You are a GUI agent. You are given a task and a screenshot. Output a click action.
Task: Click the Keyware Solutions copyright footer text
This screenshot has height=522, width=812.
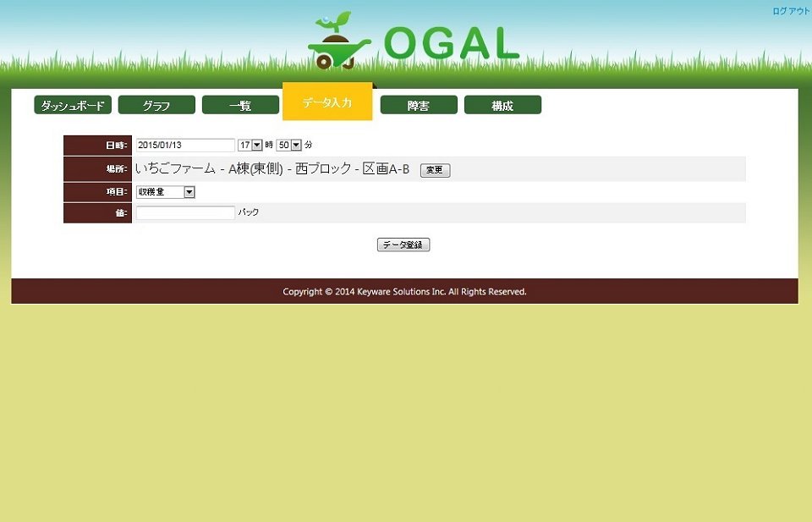click(404, 292)
